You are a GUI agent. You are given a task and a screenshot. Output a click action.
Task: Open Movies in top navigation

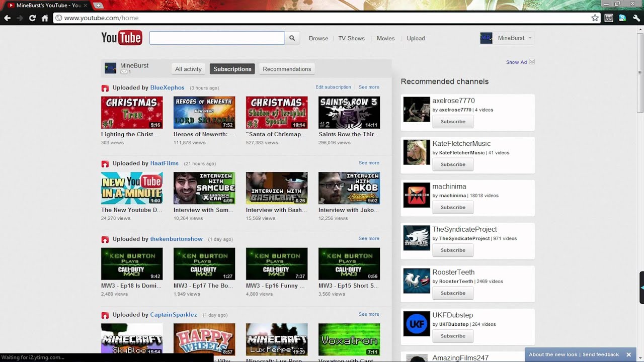tap(386, 38)
